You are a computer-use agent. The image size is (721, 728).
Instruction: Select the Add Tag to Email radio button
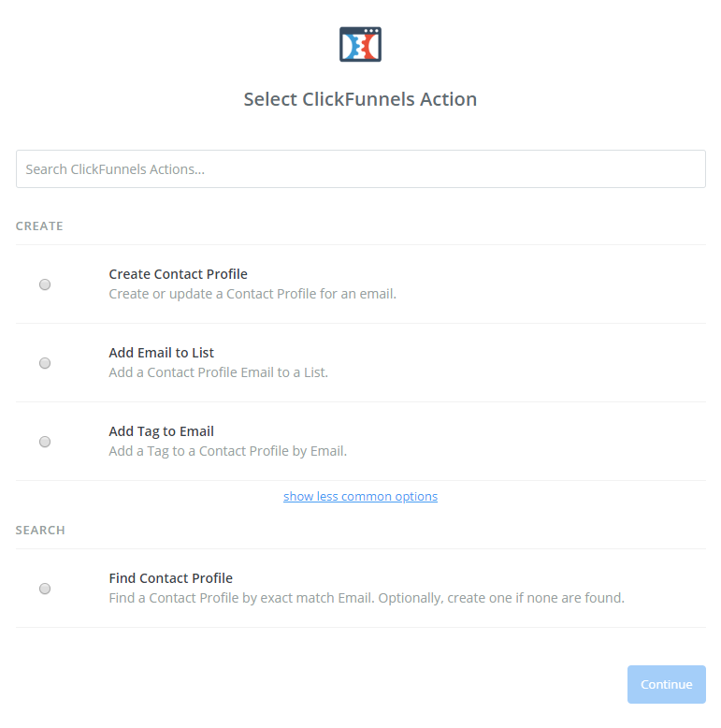click(x=45, y=442)
